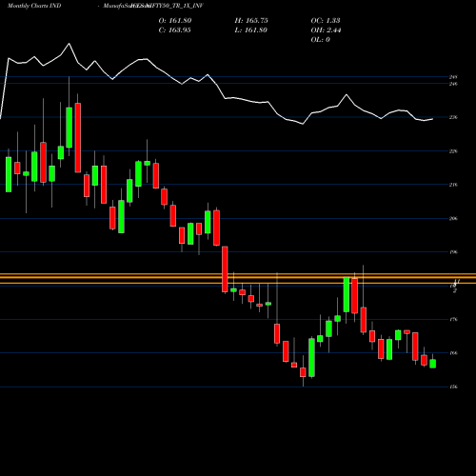Click the 249 price axis label
The image size is (476, 476).
pyautogui.click(x=453, y=77)
